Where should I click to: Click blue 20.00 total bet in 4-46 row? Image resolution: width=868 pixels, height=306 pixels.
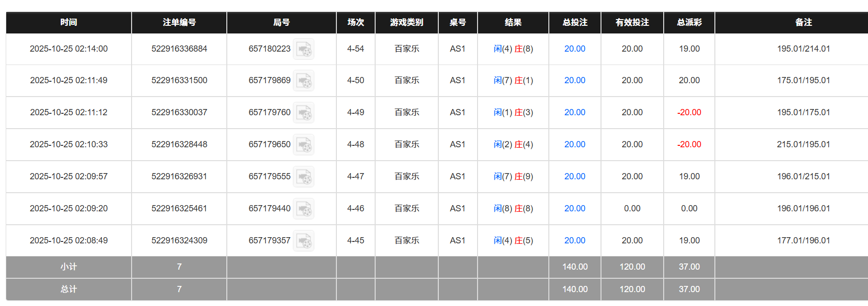point(575,208)
